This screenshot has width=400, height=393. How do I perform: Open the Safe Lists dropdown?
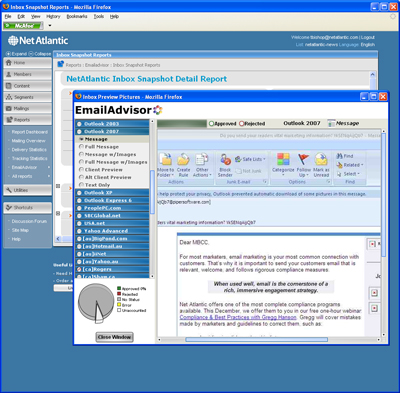(x=250, y=159)
